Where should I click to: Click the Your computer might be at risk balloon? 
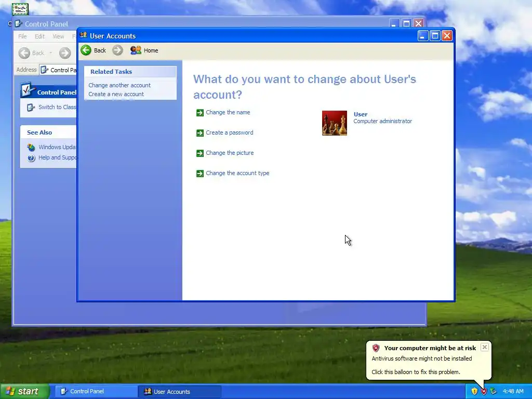point(429,360)
